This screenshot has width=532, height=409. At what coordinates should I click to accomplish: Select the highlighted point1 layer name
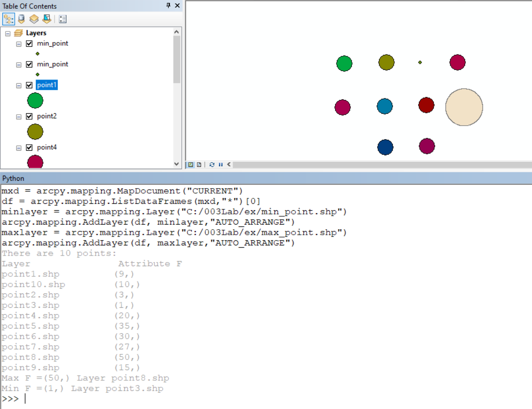point(46,85)
